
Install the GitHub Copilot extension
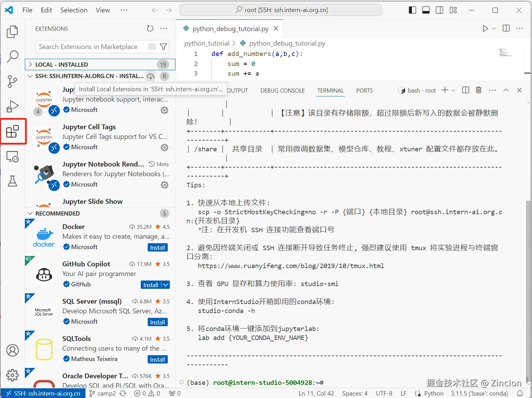(x=151, y=285)
